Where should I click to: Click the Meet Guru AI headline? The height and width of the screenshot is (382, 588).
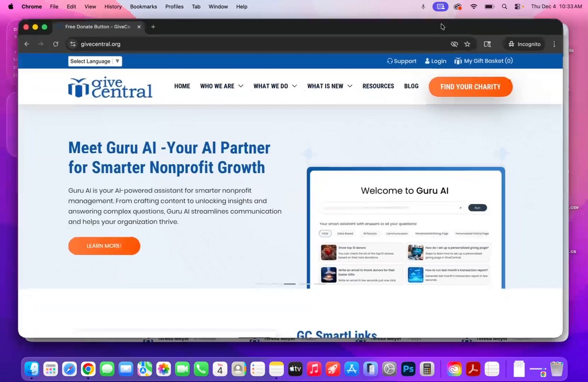click(x=169, y=157)
